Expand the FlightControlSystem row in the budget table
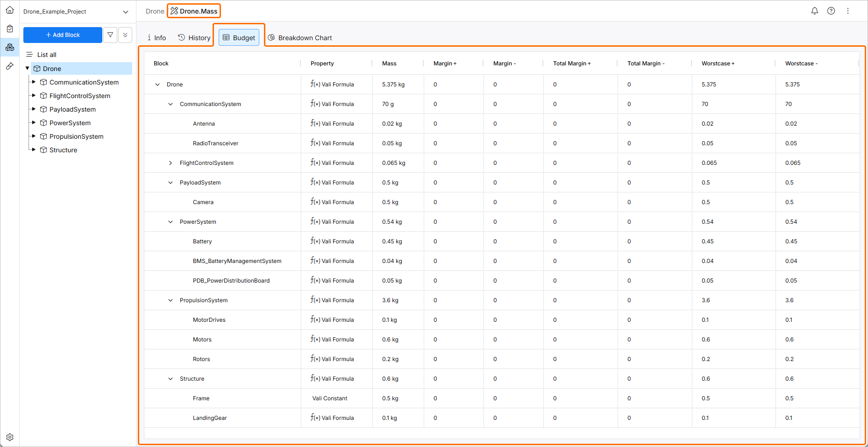The height and width of the screenshot is (447, 868). [170, 163]
